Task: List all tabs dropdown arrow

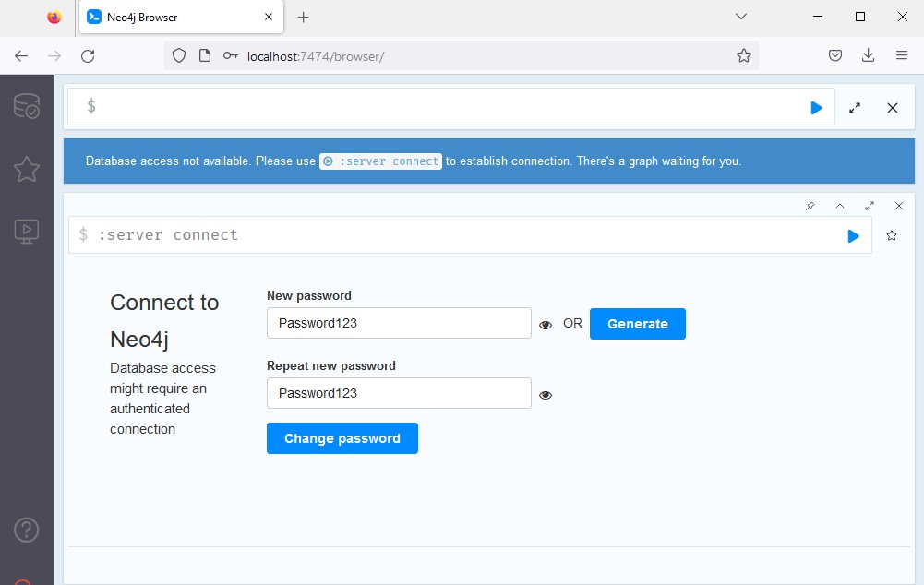Action: pos(741,17)
